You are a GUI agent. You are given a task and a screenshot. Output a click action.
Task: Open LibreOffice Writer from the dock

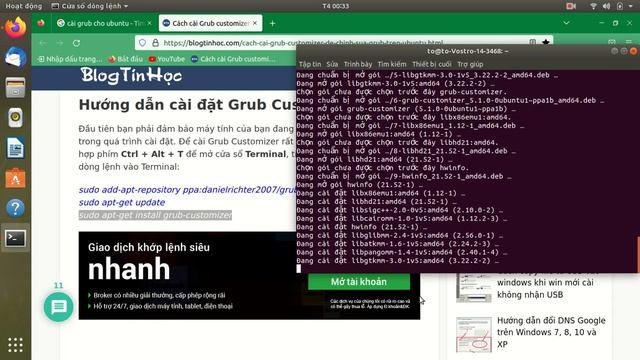tap(16, 148)
